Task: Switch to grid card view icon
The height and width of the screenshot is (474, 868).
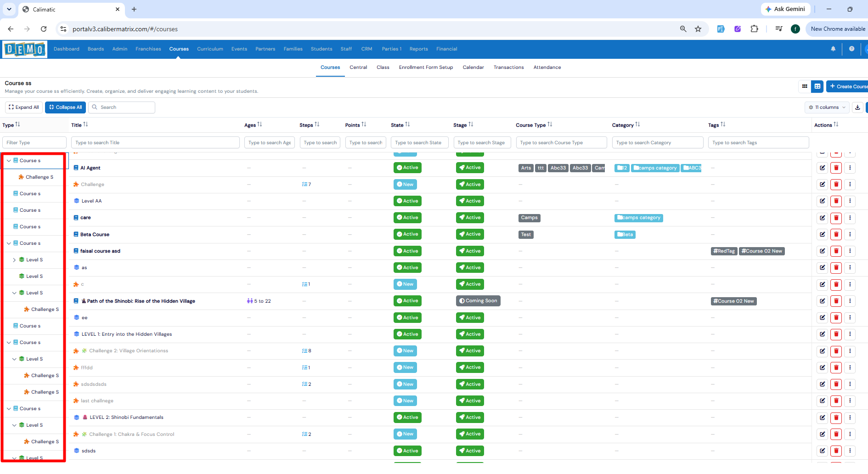Action: click(x=805, y=86)
